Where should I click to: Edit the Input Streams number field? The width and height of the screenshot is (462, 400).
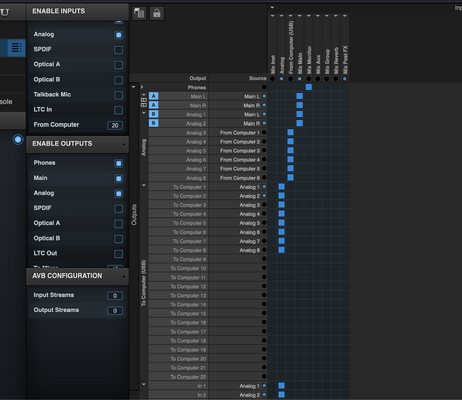pyautogui.click(x=115, y=296)
